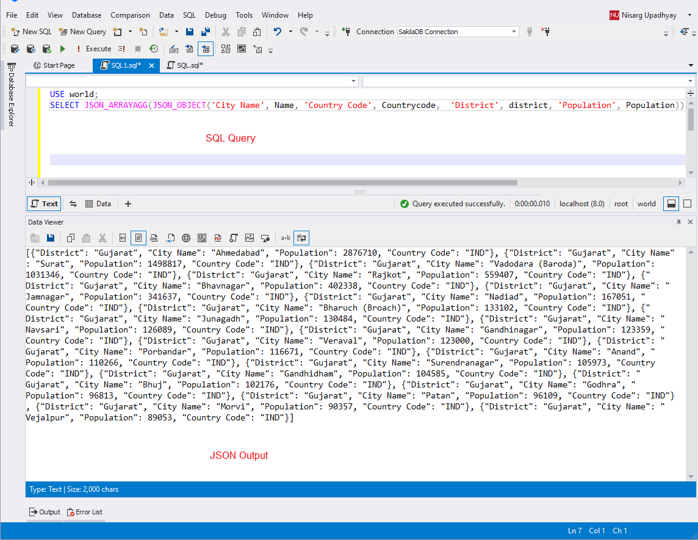Open the SakilaDB Connection dropdown

click(514, 32)
